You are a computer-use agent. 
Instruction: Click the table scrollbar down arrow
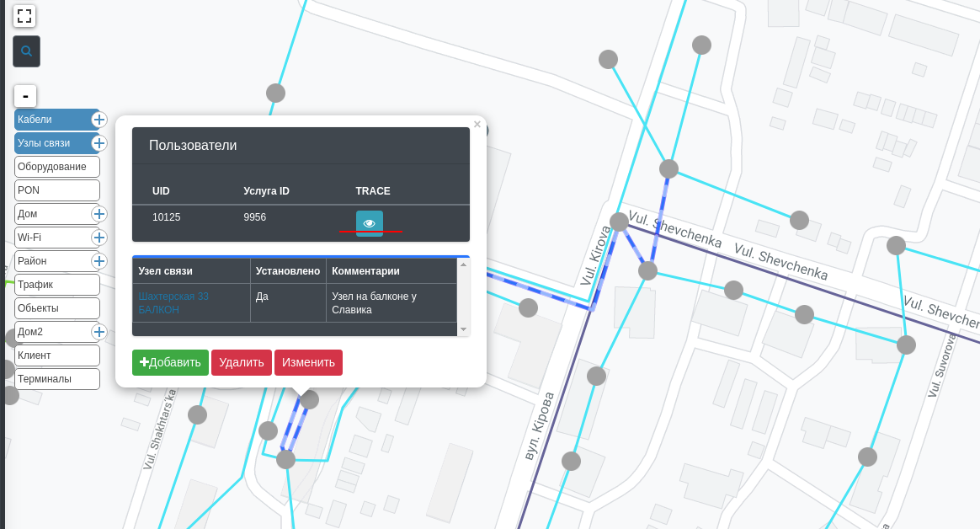463,329
